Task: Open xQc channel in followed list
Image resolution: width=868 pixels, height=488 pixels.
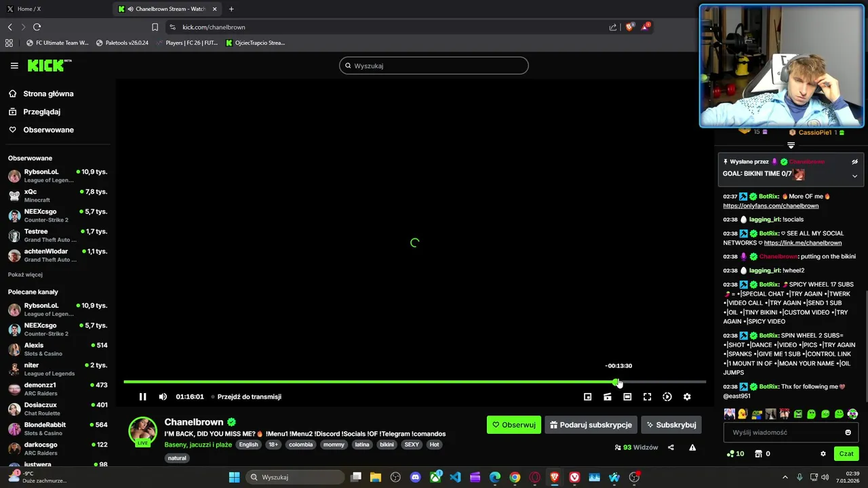Action: (58, 196)
